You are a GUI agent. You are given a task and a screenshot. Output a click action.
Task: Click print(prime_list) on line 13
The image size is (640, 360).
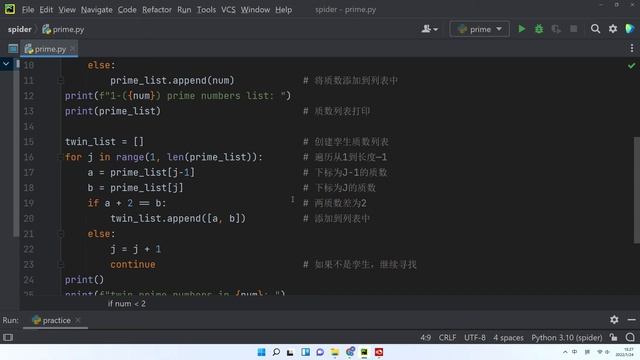coord(113,111)
